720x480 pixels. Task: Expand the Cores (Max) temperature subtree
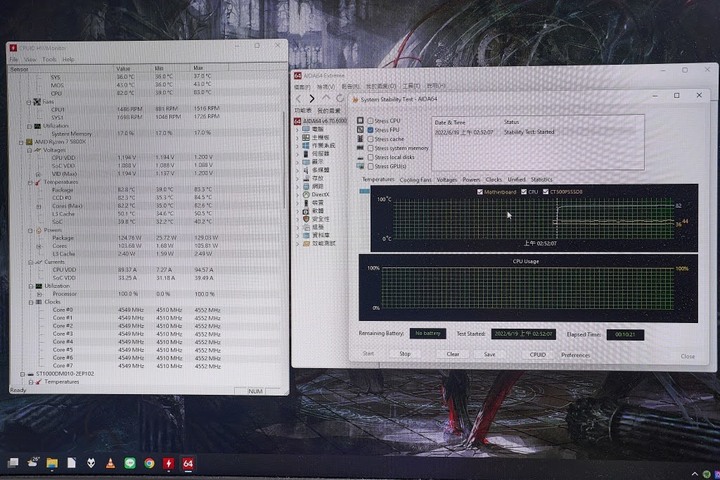[x=39, y=206]
